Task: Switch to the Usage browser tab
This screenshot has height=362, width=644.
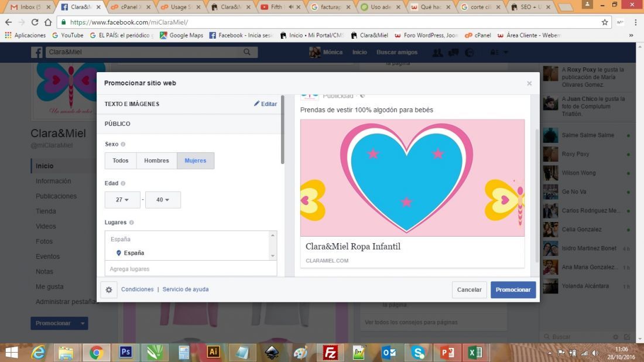Action: pos(180,7)
